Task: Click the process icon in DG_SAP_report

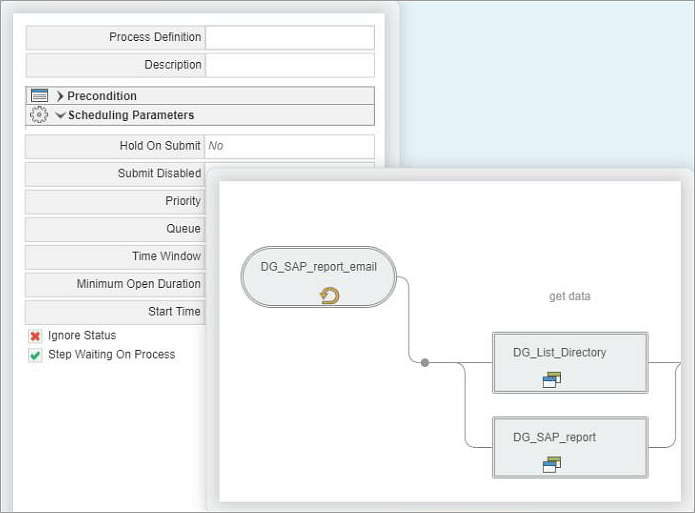Action: [552, 465]
